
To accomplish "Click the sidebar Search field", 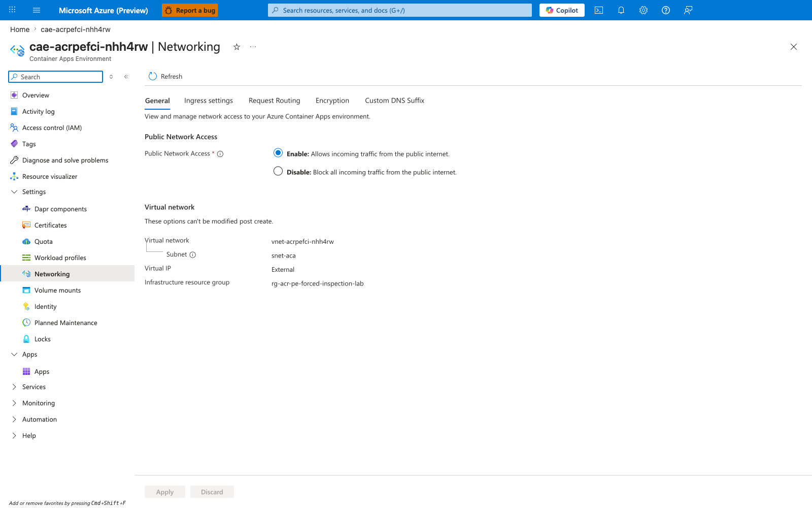I will 56,77.
